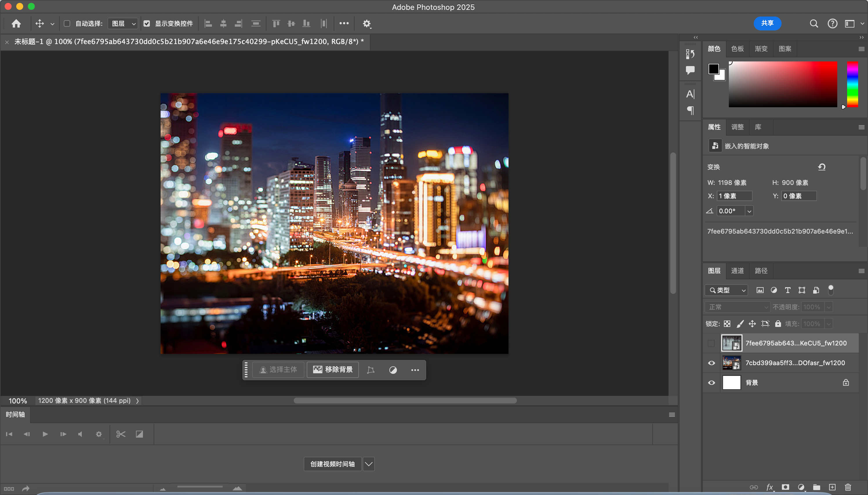This screenshot has width=868, height=495.
Task: Click the Home icon in options bar
Action: click(16, 23)
